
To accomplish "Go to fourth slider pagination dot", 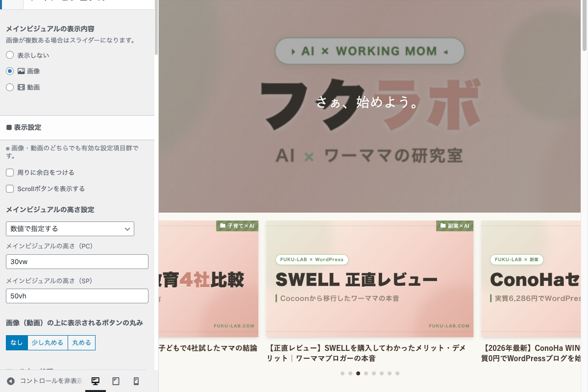I will [366, 373].
